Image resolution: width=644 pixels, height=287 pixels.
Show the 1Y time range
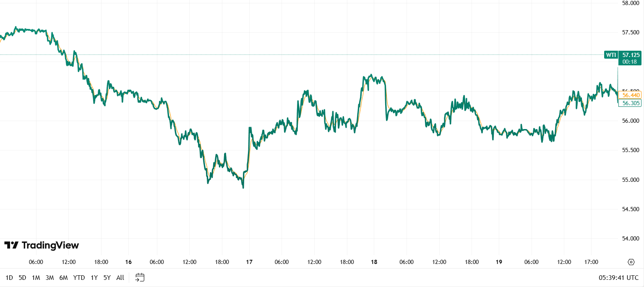[94, 277]
